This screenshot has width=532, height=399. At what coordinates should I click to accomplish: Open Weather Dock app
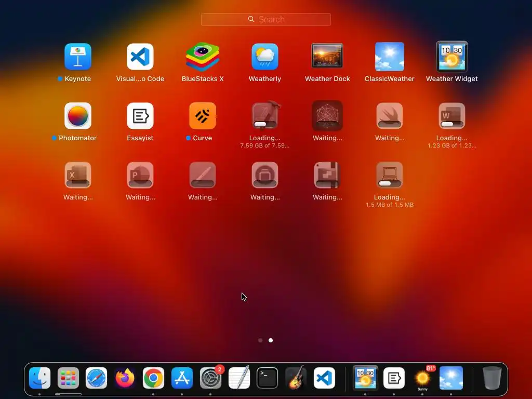pyautogui.click(x=327, y=56)
